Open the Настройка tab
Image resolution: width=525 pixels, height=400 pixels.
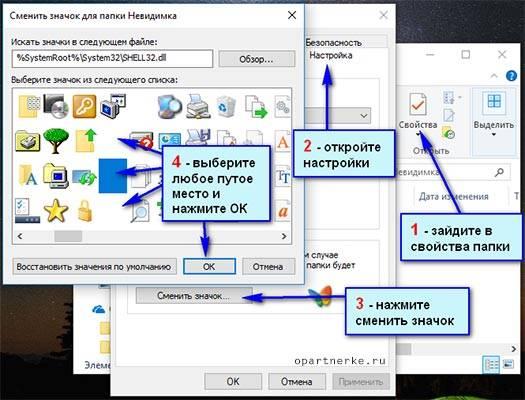pyautogui.click(x=330, y=55)
